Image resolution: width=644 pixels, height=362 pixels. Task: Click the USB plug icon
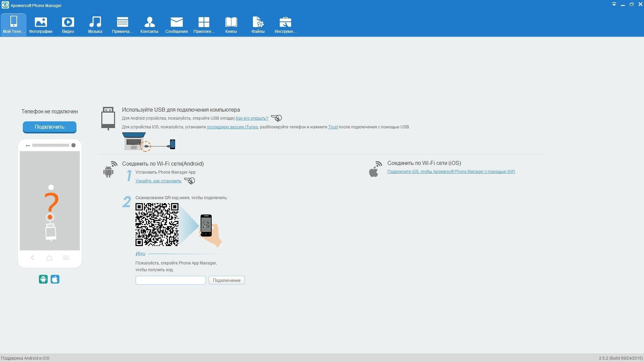pos(108,118)
